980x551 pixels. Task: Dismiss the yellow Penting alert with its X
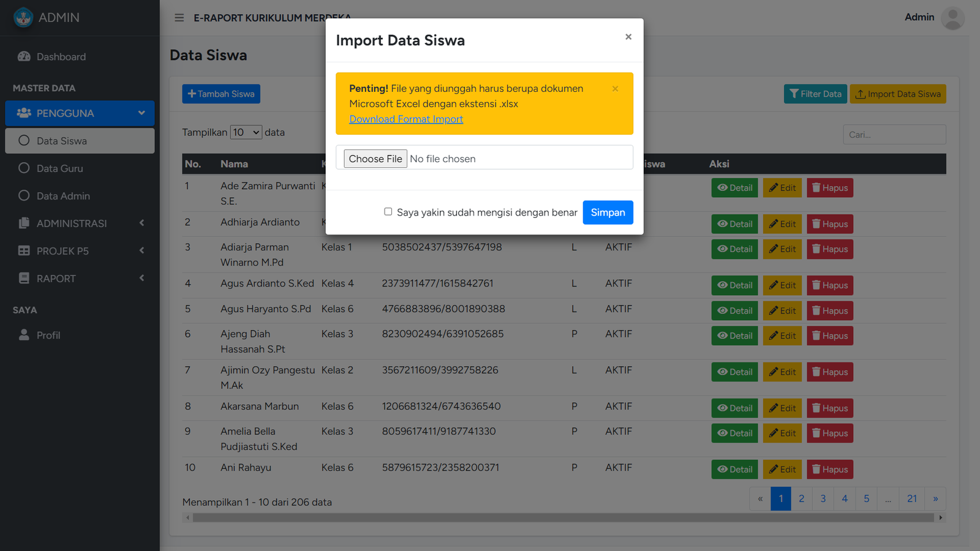click(615, 89)
